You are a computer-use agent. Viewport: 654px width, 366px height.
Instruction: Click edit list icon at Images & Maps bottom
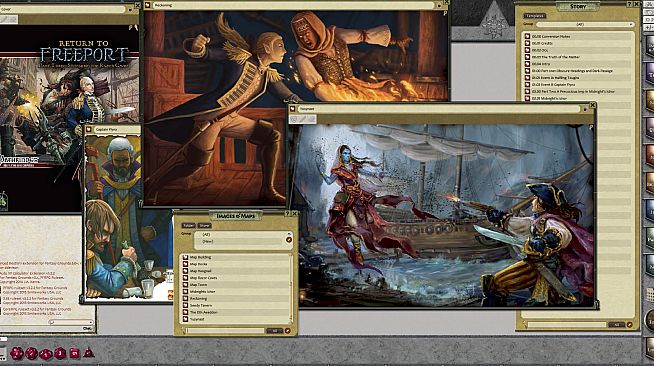(x=288, y=331)
